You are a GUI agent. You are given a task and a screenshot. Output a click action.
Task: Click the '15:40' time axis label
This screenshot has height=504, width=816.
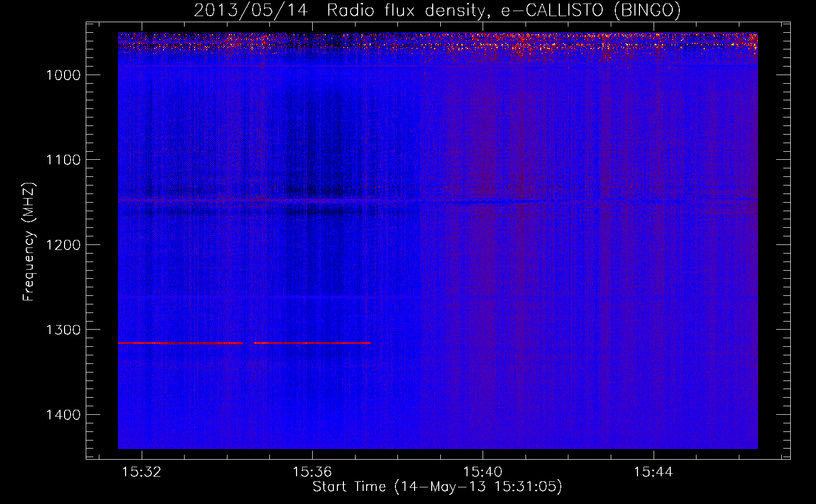point(483,472)
